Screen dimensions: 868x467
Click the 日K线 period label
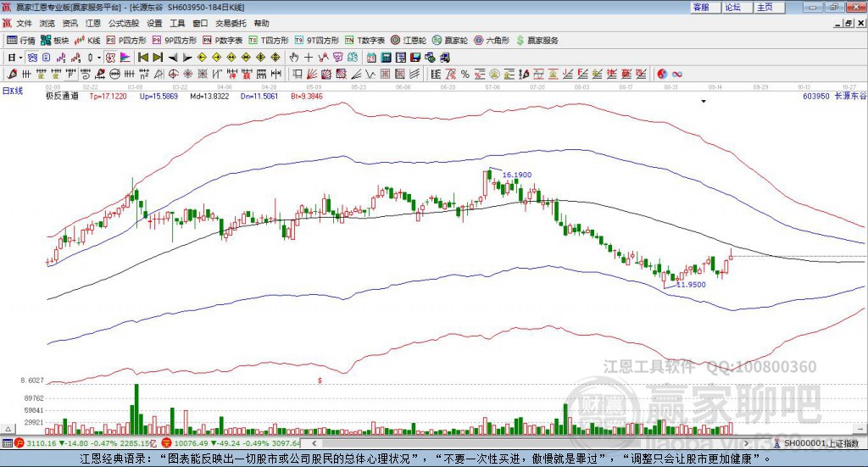(x=13, y=91)
